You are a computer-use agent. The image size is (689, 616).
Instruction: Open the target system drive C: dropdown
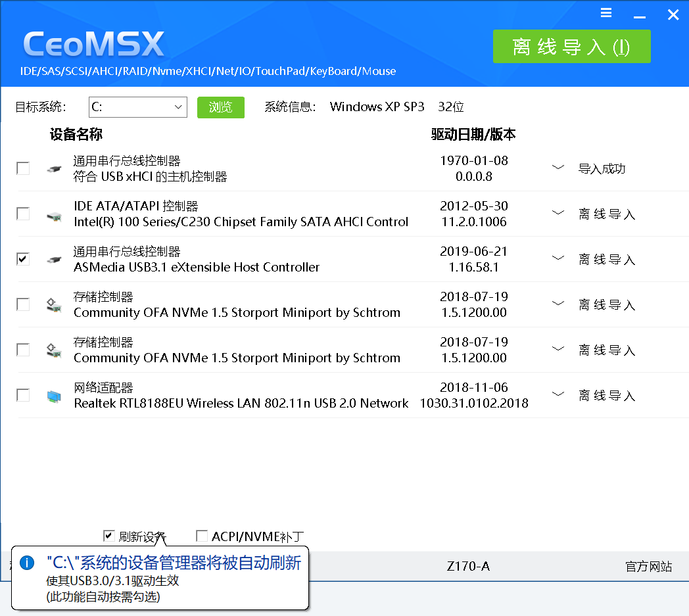pyautogui.click(x=178, y=107)
